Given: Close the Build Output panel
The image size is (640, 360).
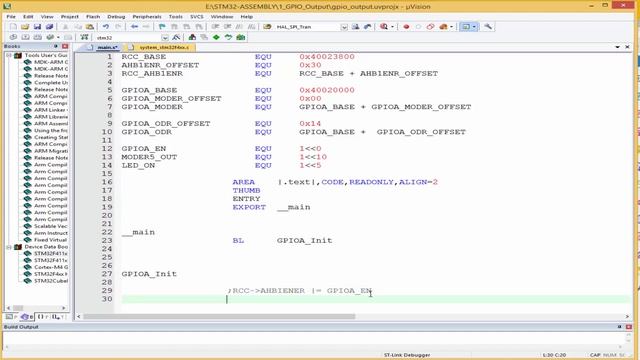Looking at the screenshot, I should [629, 327].
